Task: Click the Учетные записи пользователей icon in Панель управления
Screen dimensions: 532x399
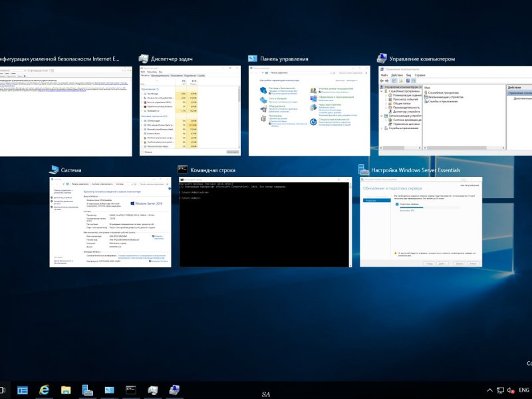Action: pos(313,90)
